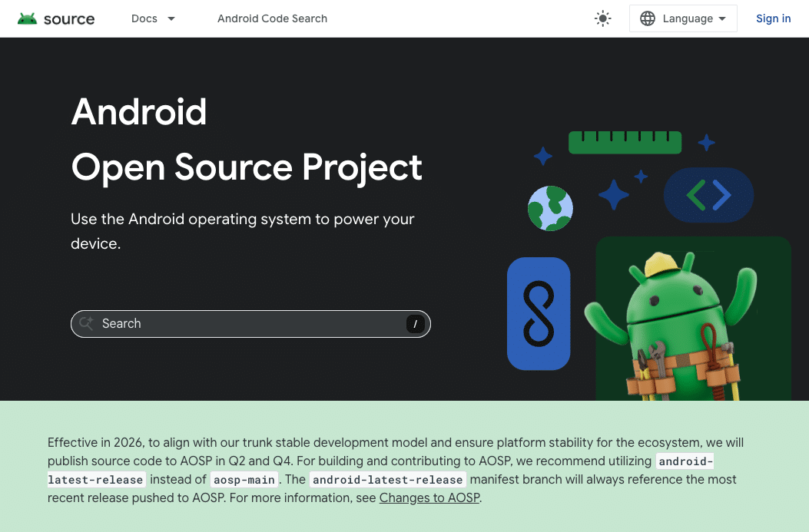Click the 'aosp-main' inline code text
This screenshot has height=532, width=809.
(x=244, y=479)
